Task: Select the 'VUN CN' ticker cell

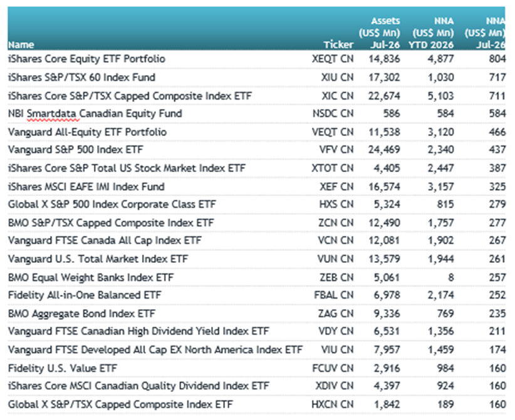Action: pyautogui.click(x=336, y=259)
